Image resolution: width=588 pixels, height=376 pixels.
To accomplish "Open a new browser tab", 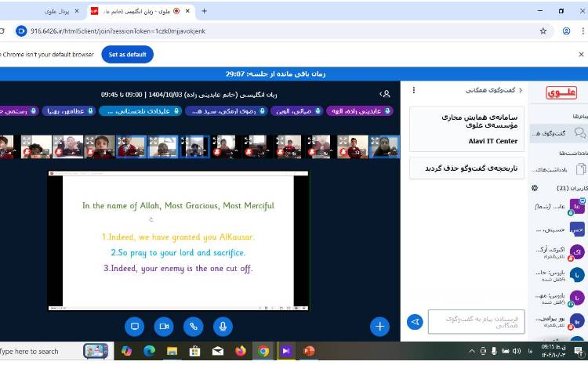I will point(204,11).
